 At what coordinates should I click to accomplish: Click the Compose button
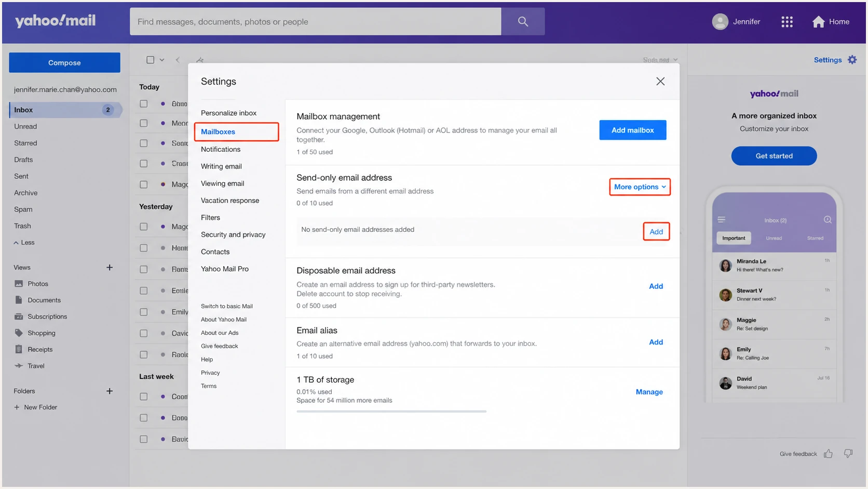64,62
